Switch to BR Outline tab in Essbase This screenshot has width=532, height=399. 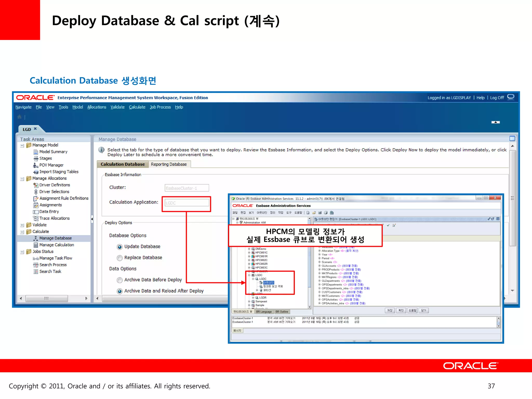(x=282, y=312)
